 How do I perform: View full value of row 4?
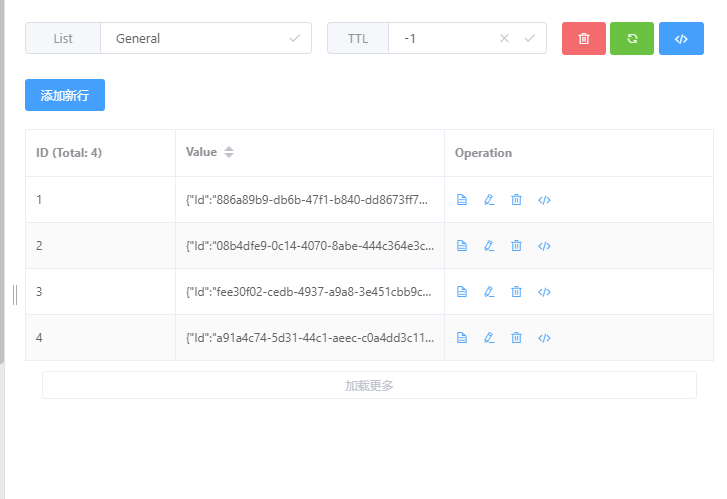(x=462, y=338)
